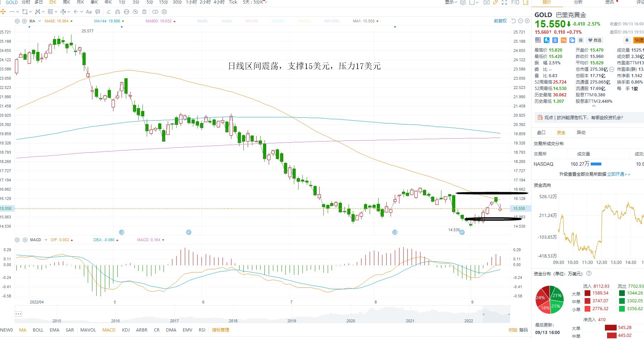
Task: Switch to 日K daily chart tab
Action: click(x=53, y=2)
